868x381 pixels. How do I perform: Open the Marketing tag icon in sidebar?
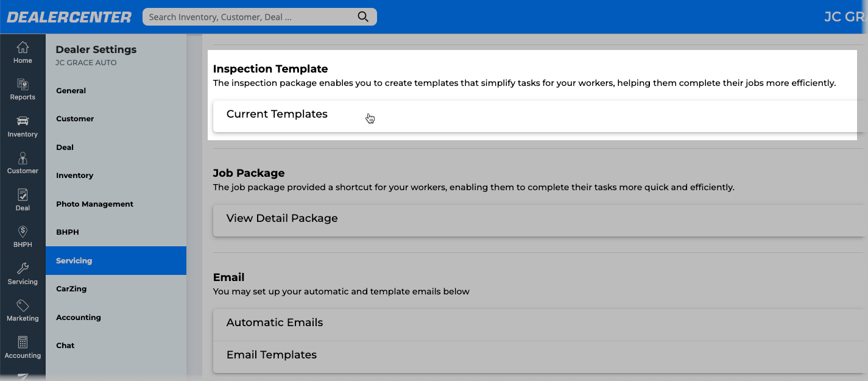pos(23,311)
